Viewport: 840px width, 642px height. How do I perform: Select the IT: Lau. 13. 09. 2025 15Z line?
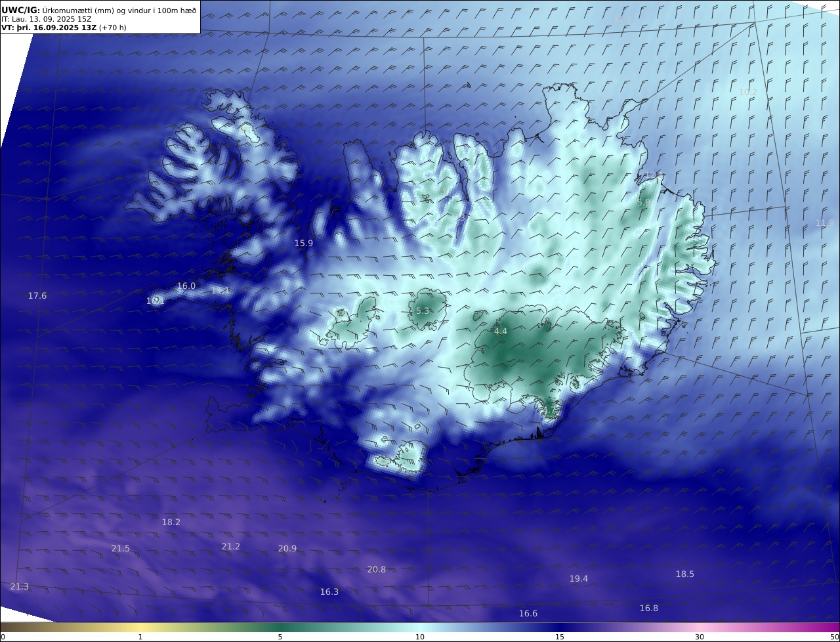coord(47,19)
